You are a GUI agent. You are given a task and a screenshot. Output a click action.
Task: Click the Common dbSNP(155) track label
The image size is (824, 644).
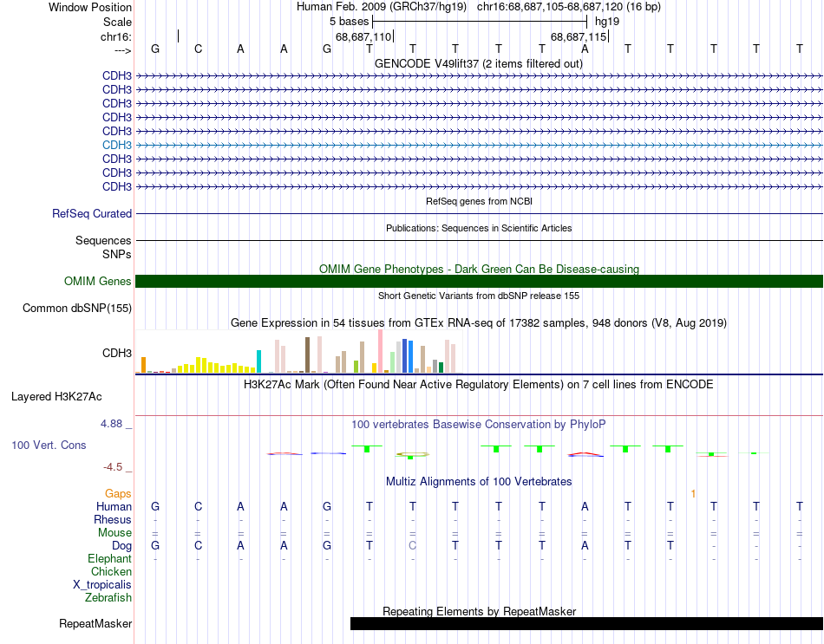click(77, 309)
